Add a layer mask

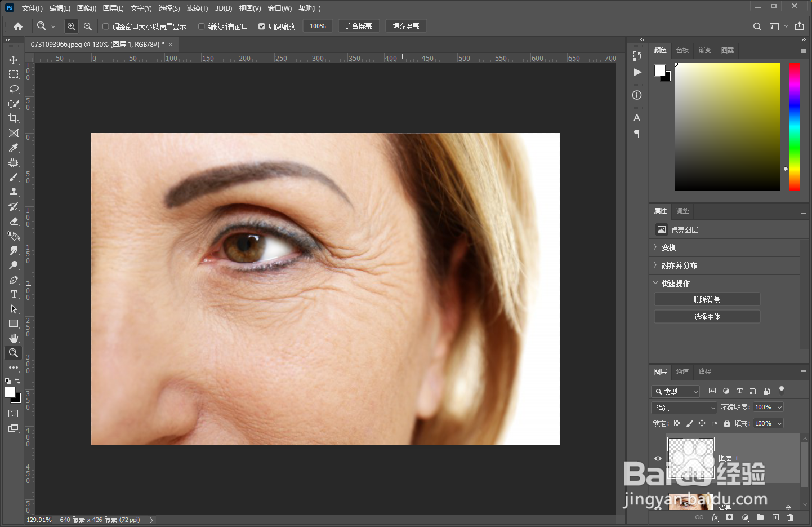[730, 517]
